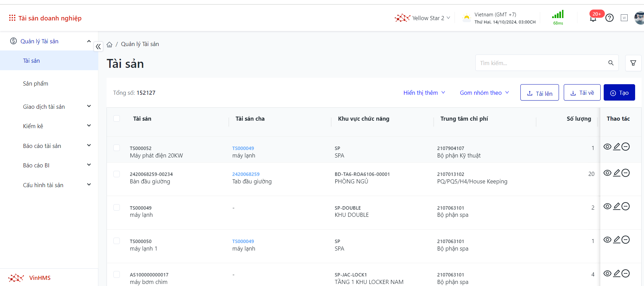
Task: Expand the Hiển thị thêm dropdown
Action: click(424, 93)
